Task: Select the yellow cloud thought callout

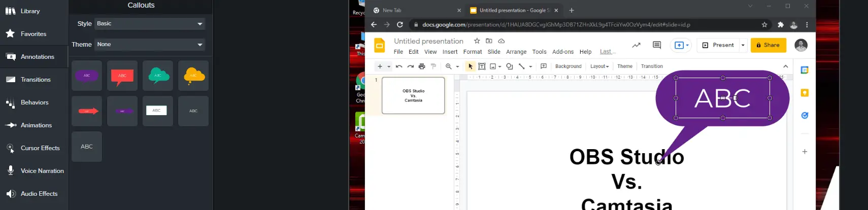Action: click(x=193, y=76)
